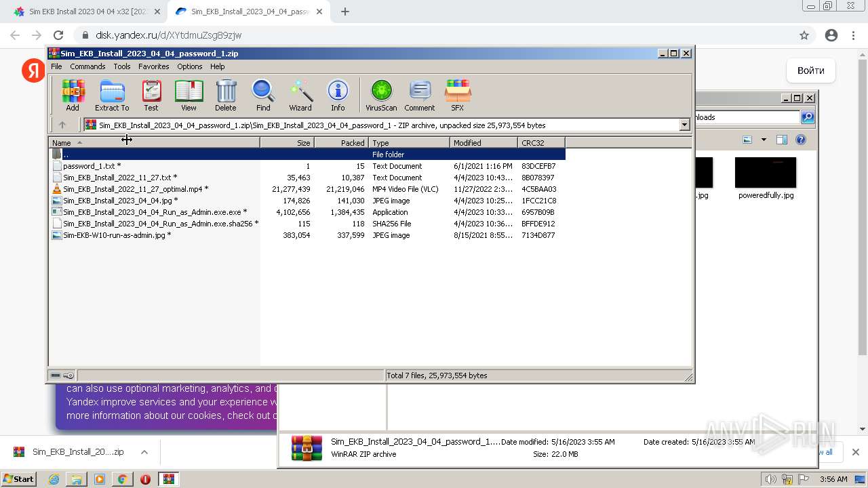Open the Comment tool
The height and width of the screenshot is (488, 868).
point(420,95)
